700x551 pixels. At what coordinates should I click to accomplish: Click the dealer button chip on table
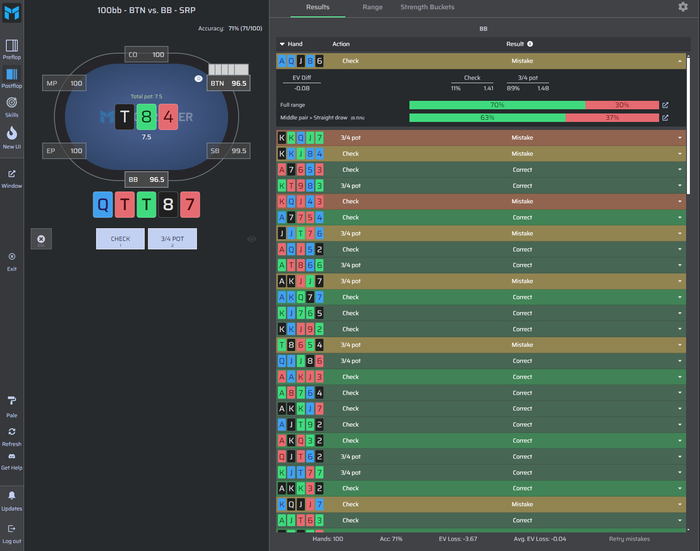pyautogui.click(x=199, y=79)
